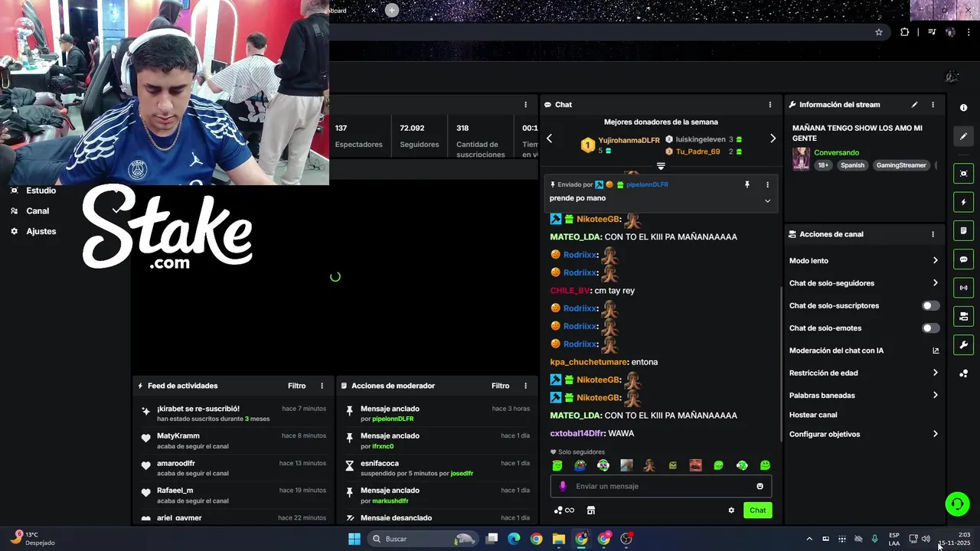Open the shop icon below chat input
The width and height of the screenshot is (980, 551).
click(591, 510)
